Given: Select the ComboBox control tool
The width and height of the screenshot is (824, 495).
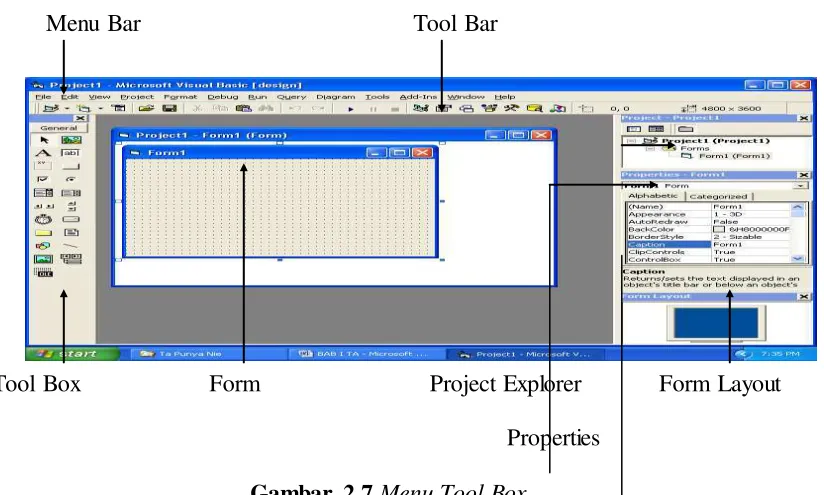Looking at the screenshot, I should 44,193.
